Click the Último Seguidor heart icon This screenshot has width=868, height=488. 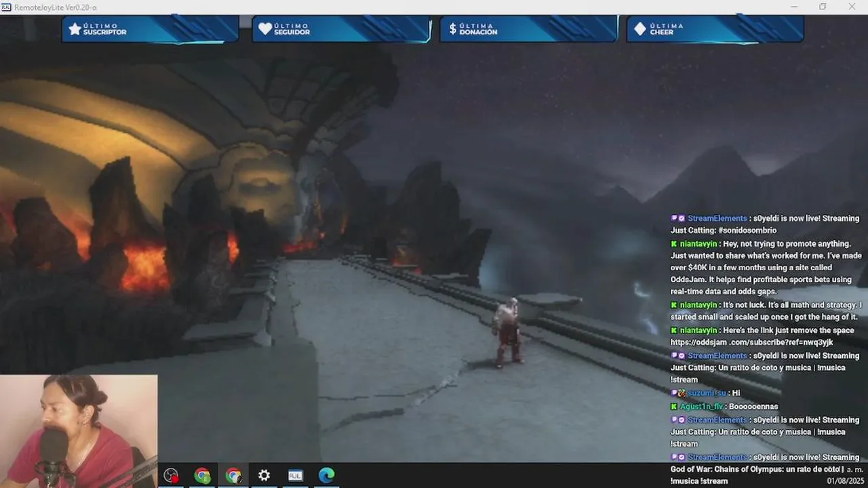click(x=264, y=29)
